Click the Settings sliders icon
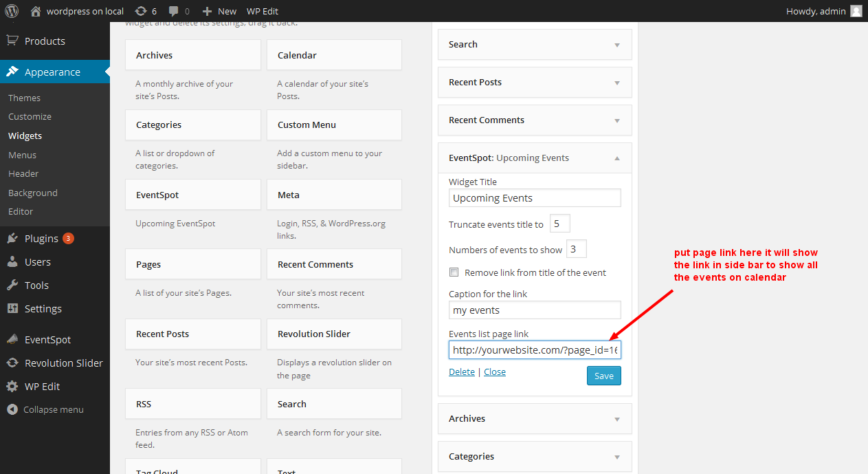Screen dimensions: 868x474 [12, 309]
